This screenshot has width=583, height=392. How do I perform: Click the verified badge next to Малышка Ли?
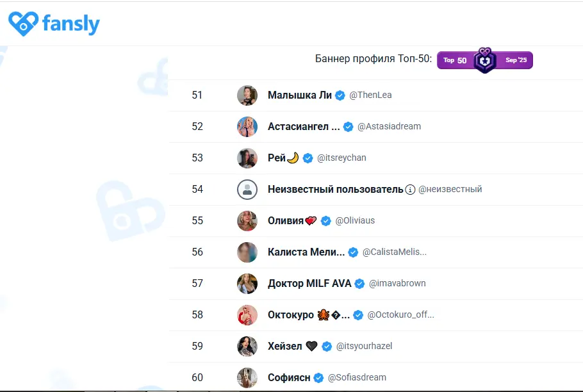tap(338, 94)
